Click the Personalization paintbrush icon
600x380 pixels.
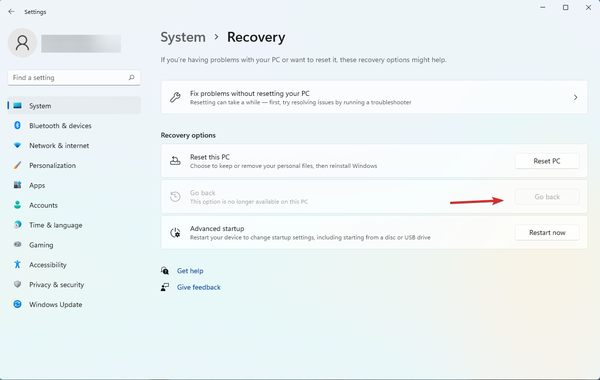(17, 165)
